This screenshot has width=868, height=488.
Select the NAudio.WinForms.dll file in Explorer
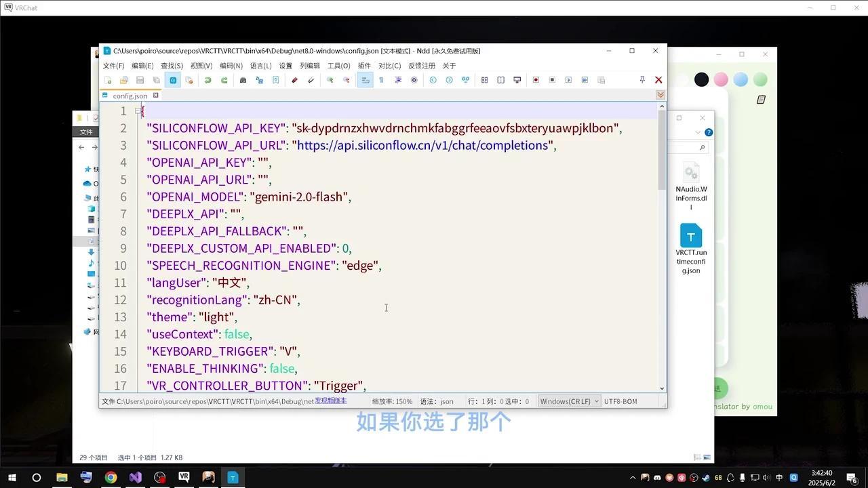(691, 186)
